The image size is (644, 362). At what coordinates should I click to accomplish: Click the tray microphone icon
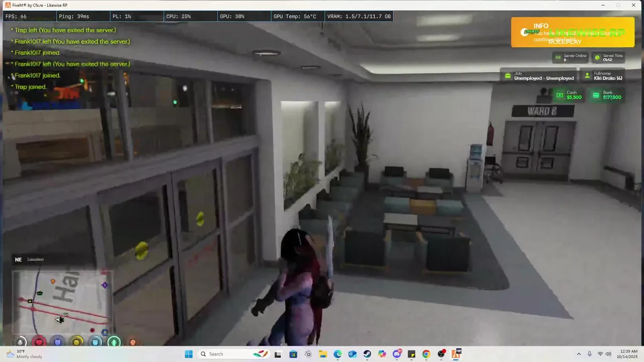tap(589, 354)
